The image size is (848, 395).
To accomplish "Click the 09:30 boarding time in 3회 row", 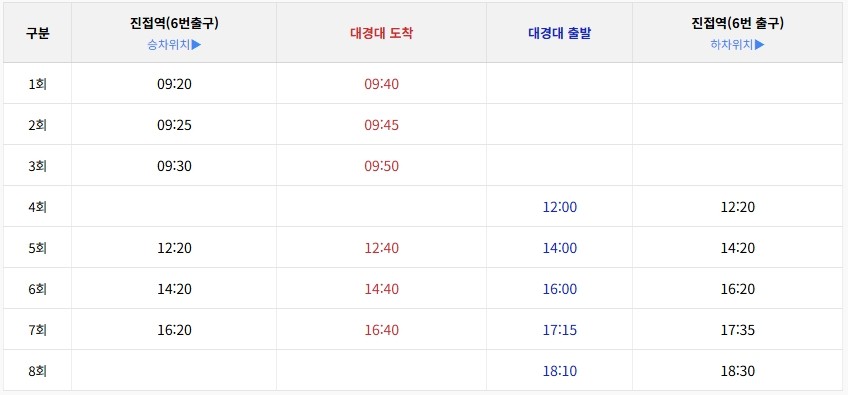I will 174,166.
